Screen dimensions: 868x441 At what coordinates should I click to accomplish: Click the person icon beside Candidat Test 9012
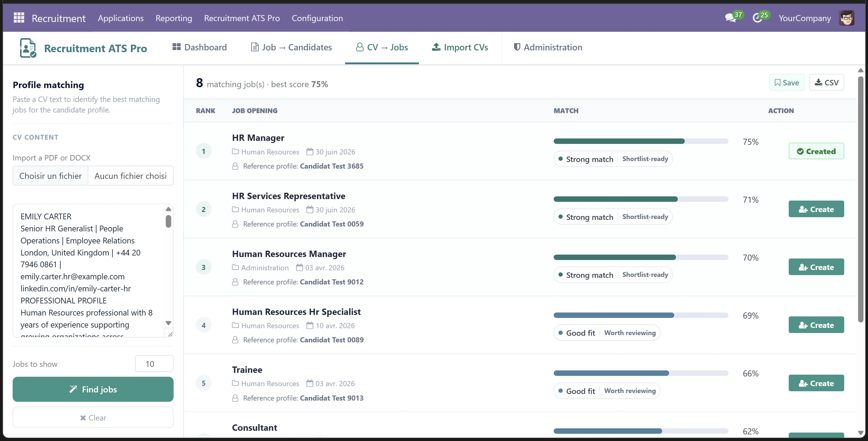pyautogui.click(x=235, y=282)
